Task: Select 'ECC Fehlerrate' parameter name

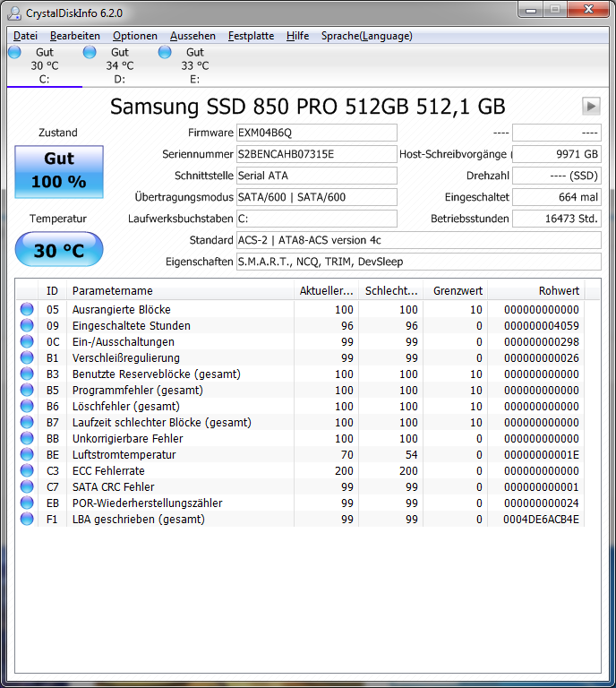Action: 108,471
